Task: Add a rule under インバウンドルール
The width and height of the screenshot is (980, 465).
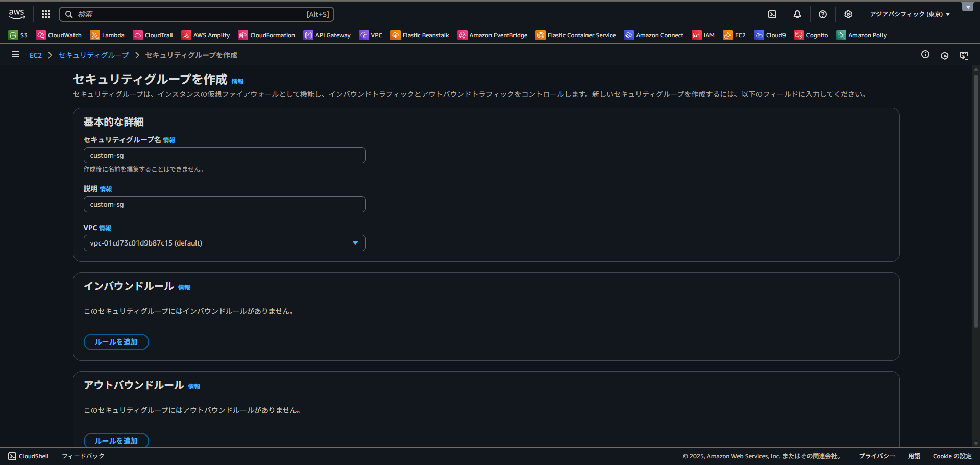Action: click(x=116, y=342)
